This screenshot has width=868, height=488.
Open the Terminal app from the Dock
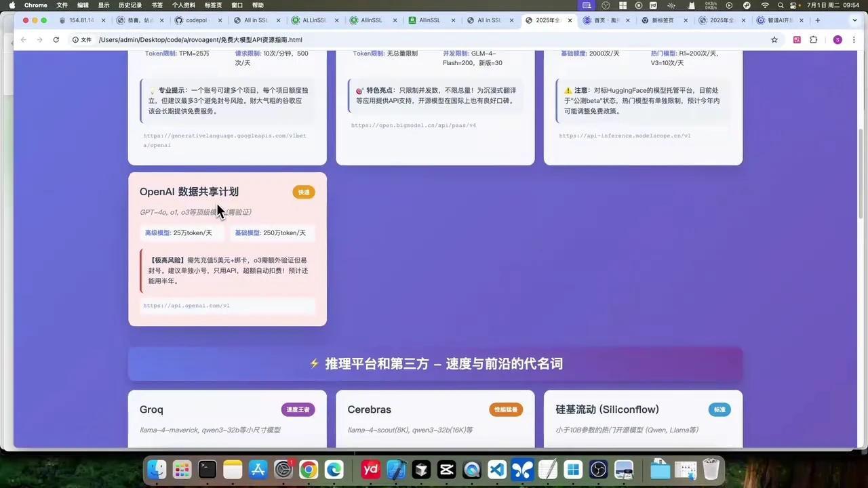pyautogui.click(x=207, y=469)
